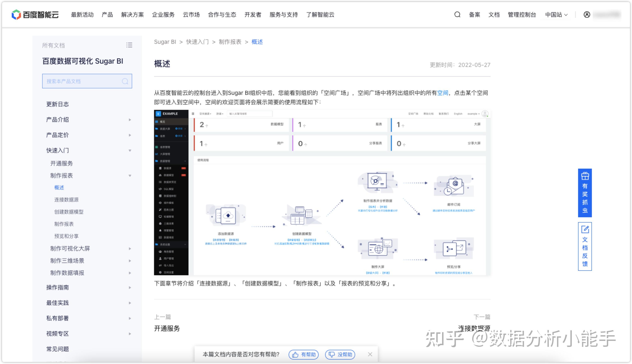The height and width of the screenshot is (364, 632).
Task: Open the 管理控制台 menu item
Action: tap(522, 15)
